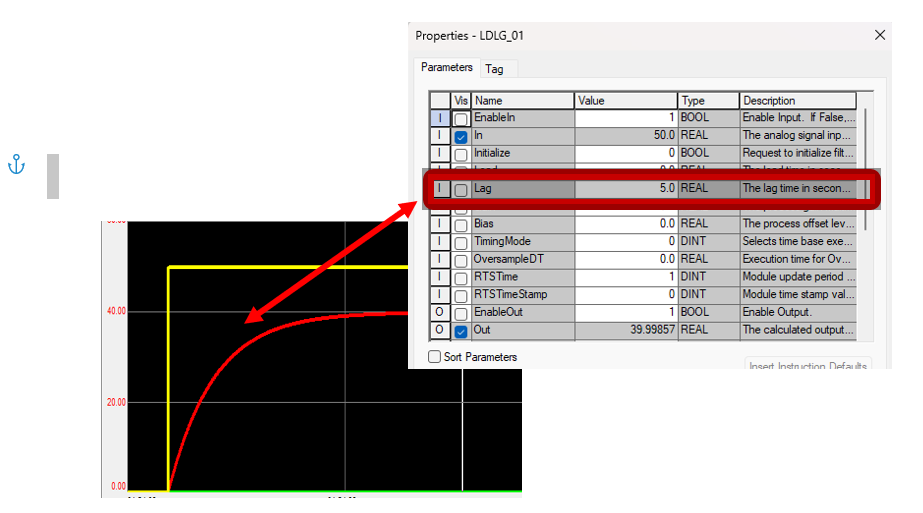
Task: Click the Vis column header
Action: [461, 101]
